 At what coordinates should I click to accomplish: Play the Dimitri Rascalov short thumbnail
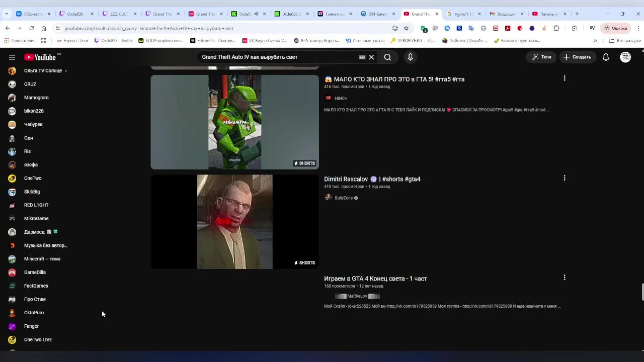click(234, 222)
